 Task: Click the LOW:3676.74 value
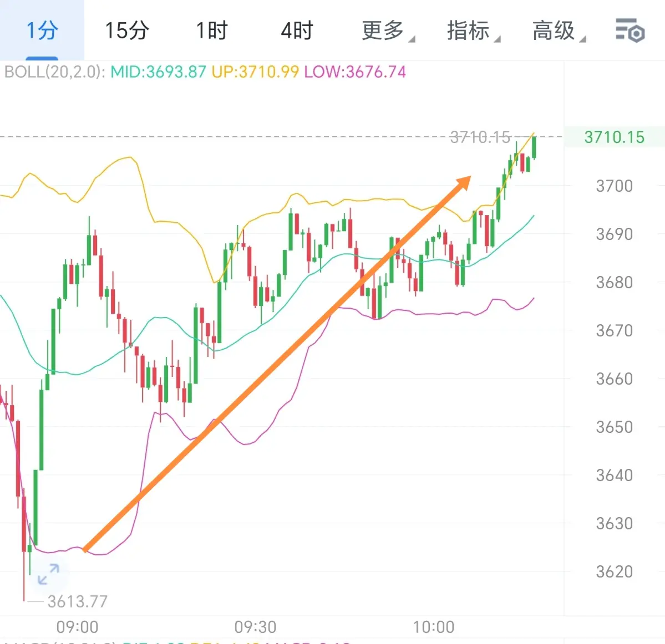pos(355,72)
